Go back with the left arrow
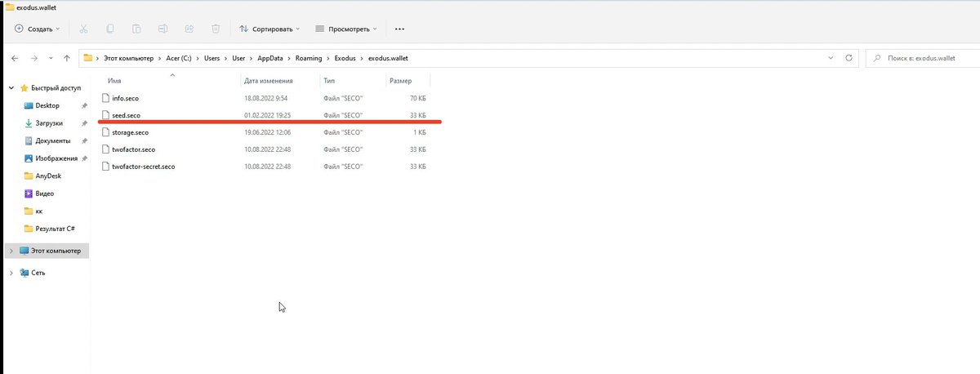The width and height of the screenshot is (980, 374). (x=14, y=58)
